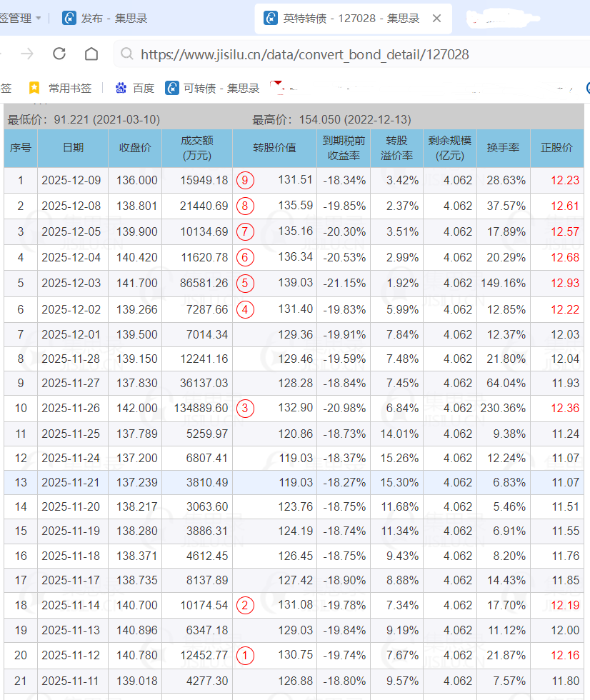This screenshot has width=590, height=700.
Task: Click the browser home icon
Action: 91,54
